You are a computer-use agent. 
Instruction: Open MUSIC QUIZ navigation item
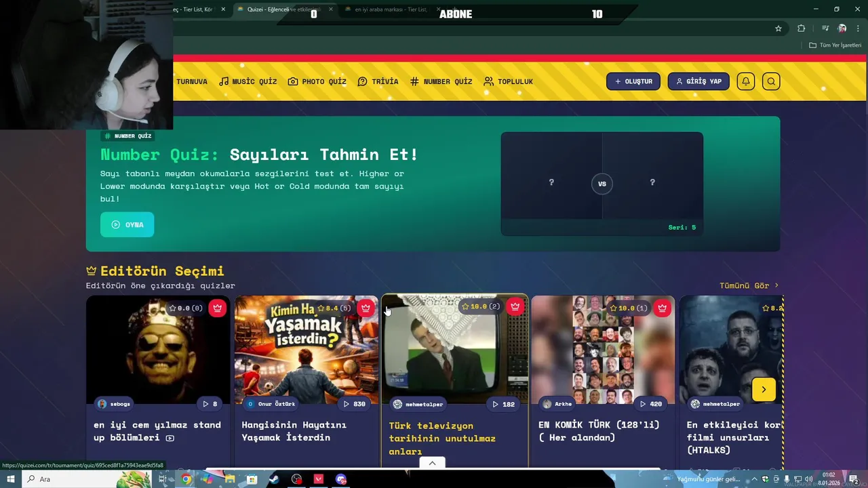(x=248, y=81)
